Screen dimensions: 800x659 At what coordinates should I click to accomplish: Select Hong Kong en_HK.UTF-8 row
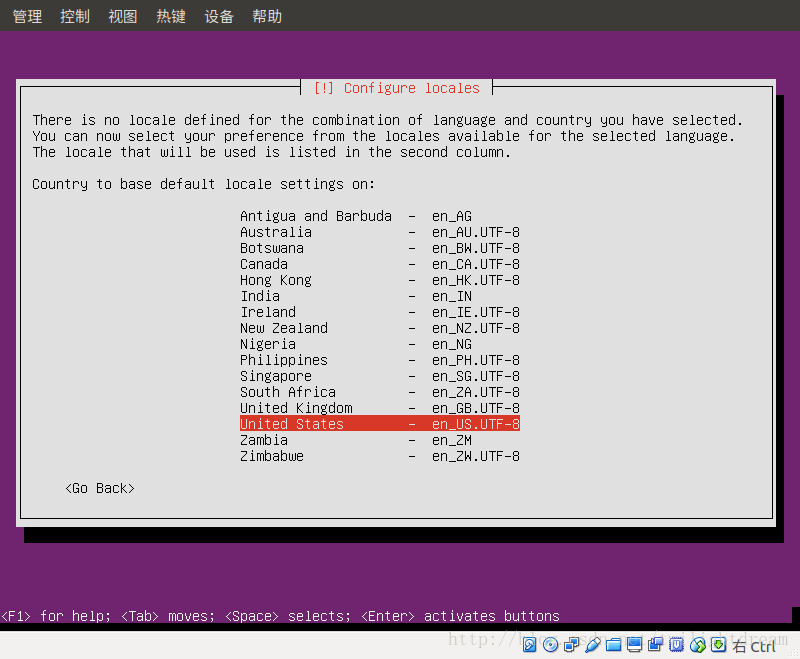click(380, 280)
